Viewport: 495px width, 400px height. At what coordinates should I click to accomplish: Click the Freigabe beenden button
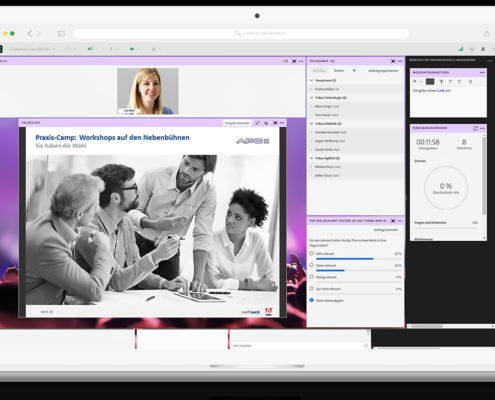tap(237, 123)
